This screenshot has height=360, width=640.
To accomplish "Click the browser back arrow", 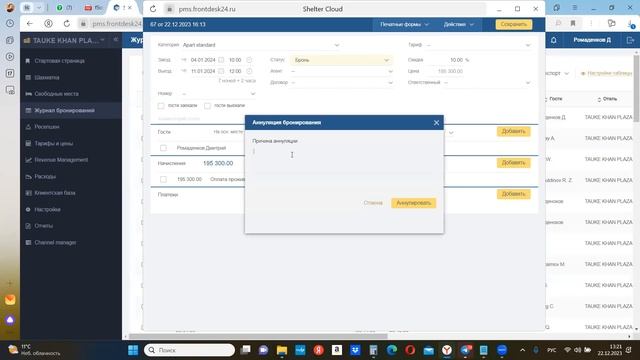I will pyautogui.click(x=29, y=24).
